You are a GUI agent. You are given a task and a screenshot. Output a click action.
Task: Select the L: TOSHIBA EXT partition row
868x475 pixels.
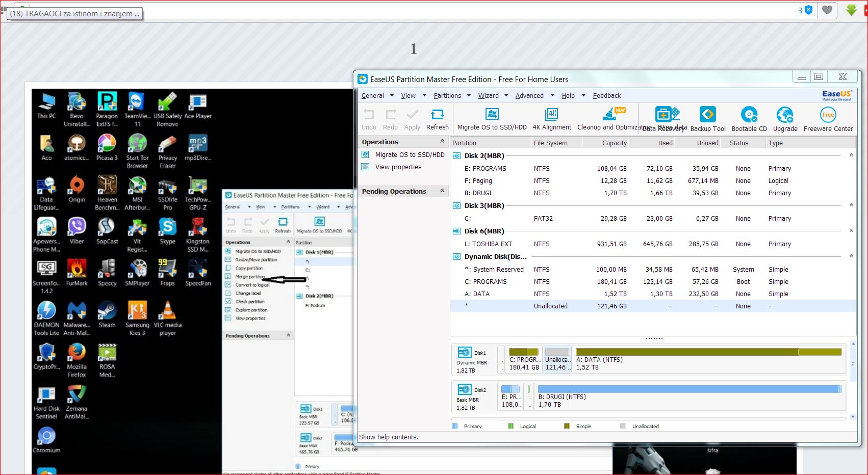coord(653,244)
